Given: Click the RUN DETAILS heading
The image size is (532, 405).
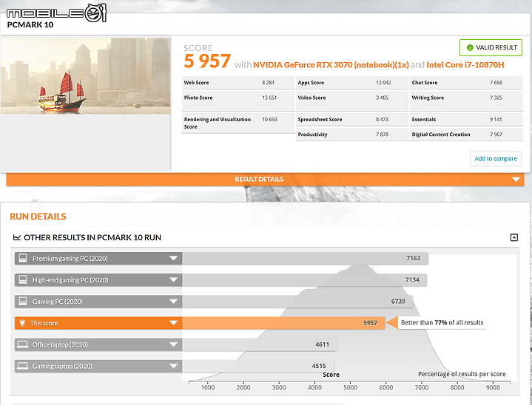Looking at the screenshot, I should (x=38, y=217).
